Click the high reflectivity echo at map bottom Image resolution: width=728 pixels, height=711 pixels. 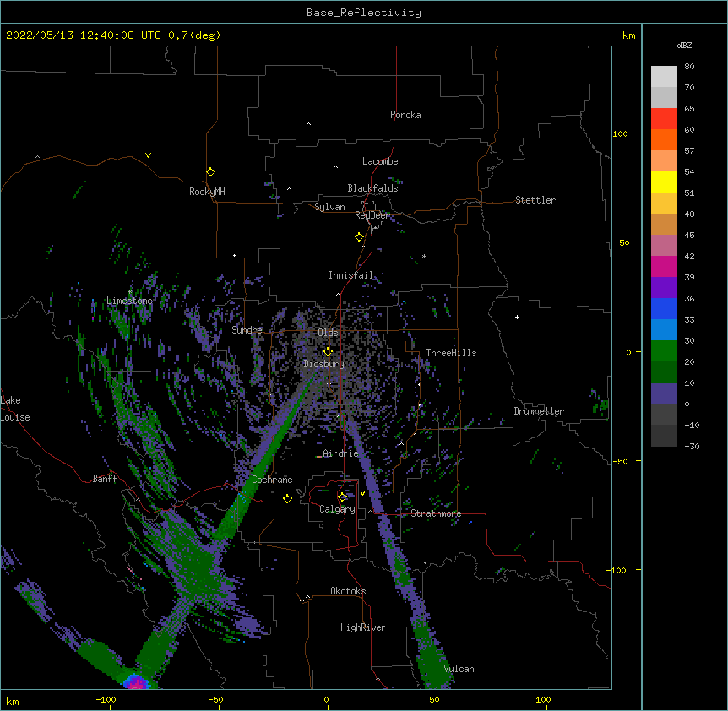[136, 682]
